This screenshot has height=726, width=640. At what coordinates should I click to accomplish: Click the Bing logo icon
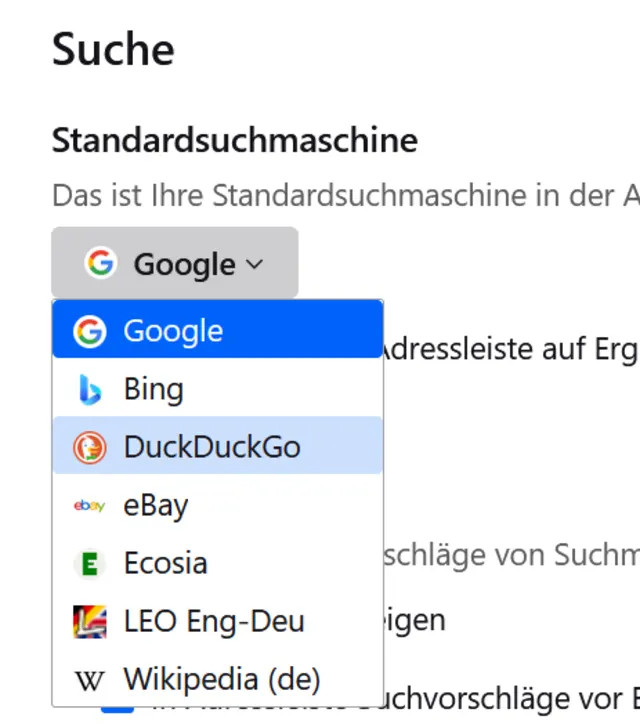89,389
